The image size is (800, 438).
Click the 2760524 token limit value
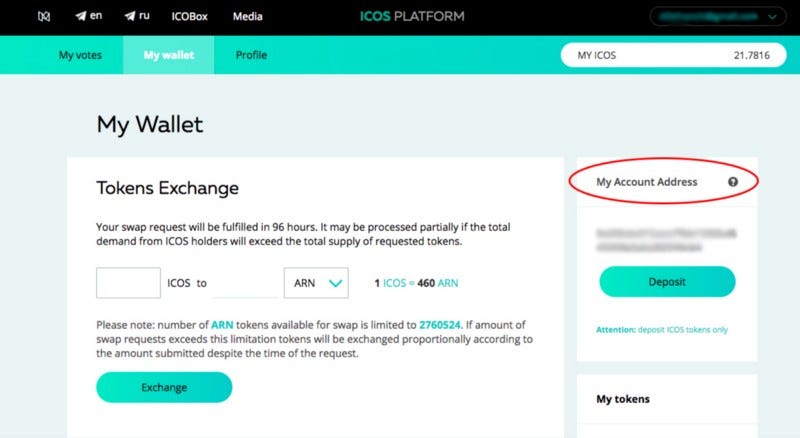coord(440,325)
